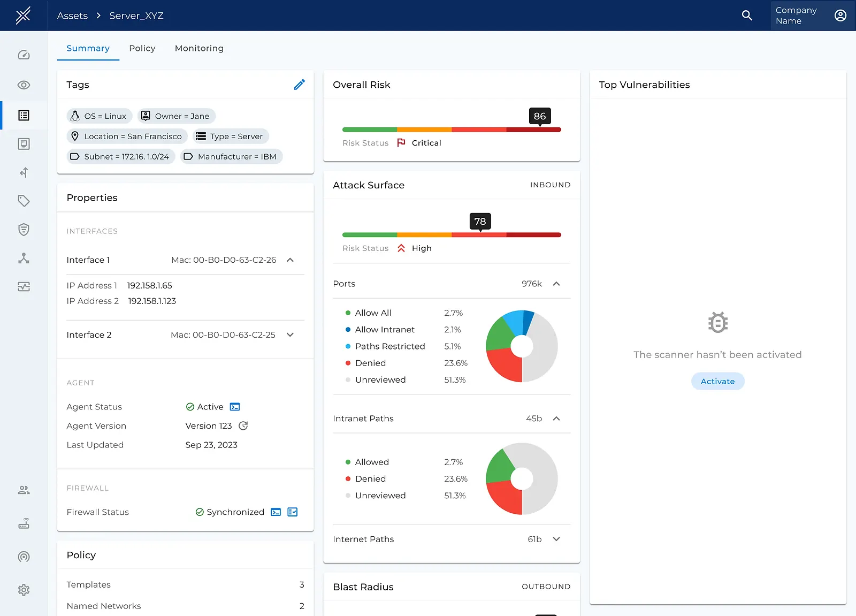Click the Named Networks policy row
This screenshot has height=616, width=856.
185,606
